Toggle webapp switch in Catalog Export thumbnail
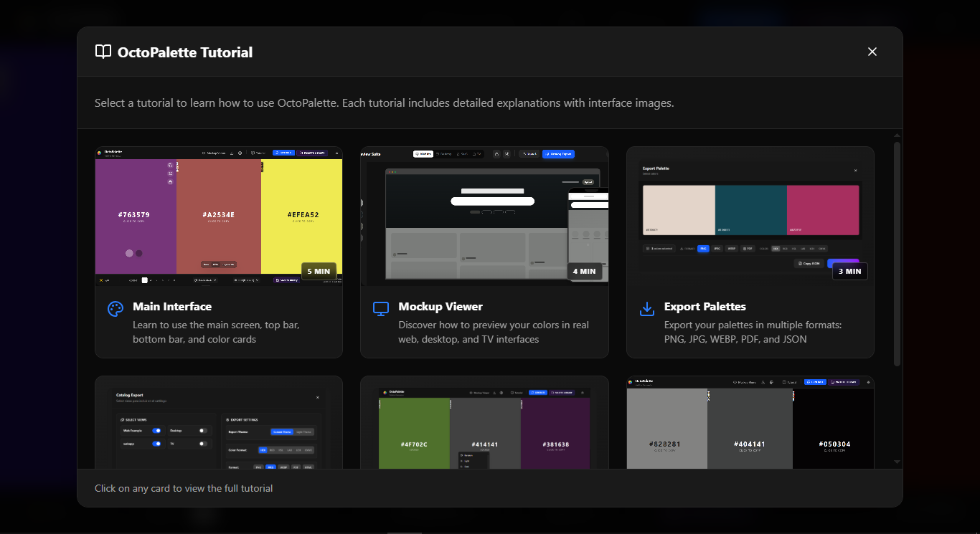 tap(156, 444)
